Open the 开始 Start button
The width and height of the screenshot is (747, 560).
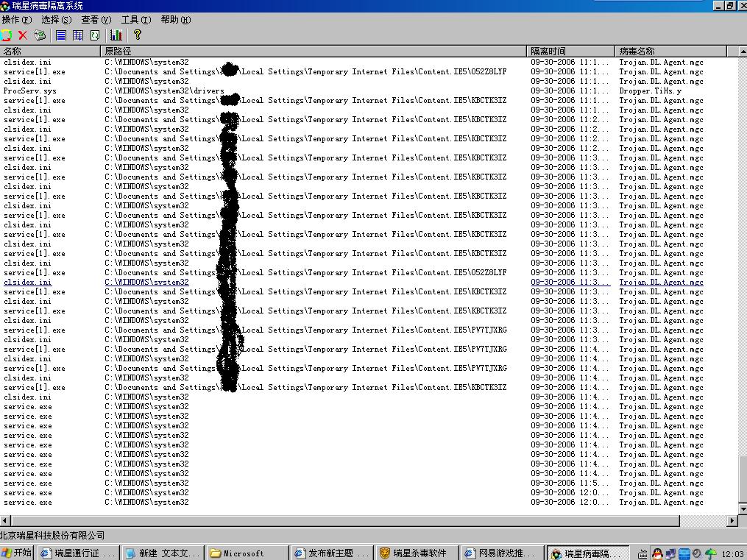(17, 553)
